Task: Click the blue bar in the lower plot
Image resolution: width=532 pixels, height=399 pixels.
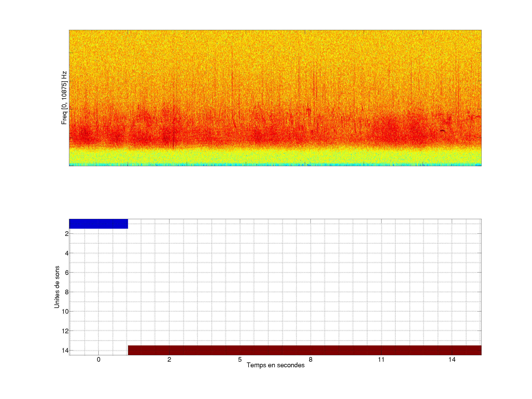Action: (98, 224)
